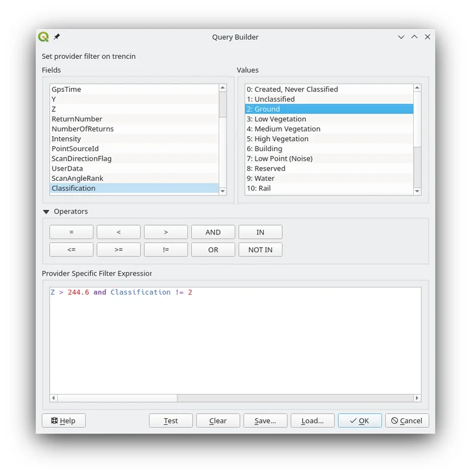Open Help for Query Builder
The image size is (471, 476).
pos(63,421)
